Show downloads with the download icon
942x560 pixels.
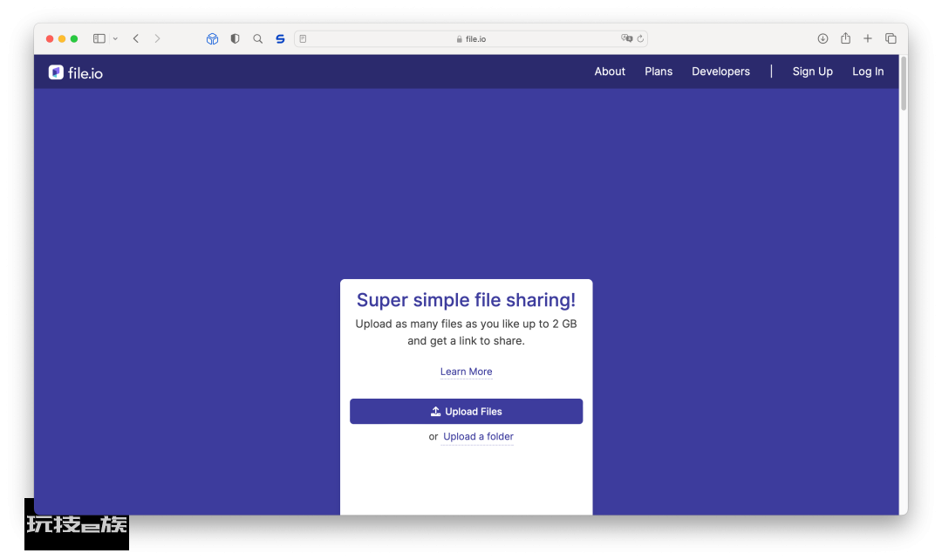click(823, 38)
